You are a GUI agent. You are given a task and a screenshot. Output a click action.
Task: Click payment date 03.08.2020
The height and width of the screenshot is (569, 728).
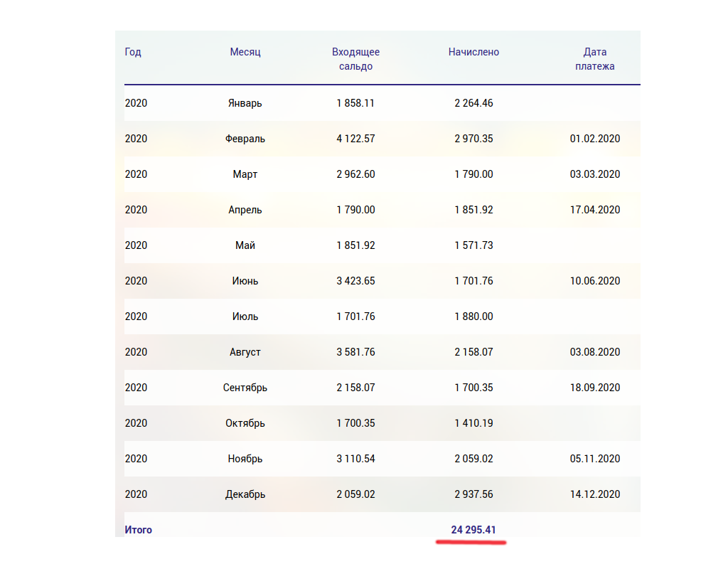click(595, 352)
